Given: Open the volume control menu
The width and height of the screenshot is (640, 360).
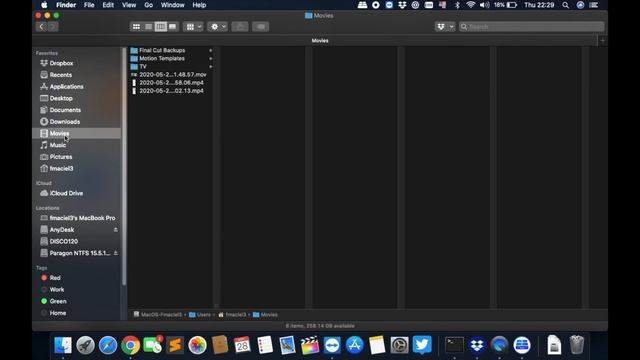Looking at the screenshot, I should 484,5.
